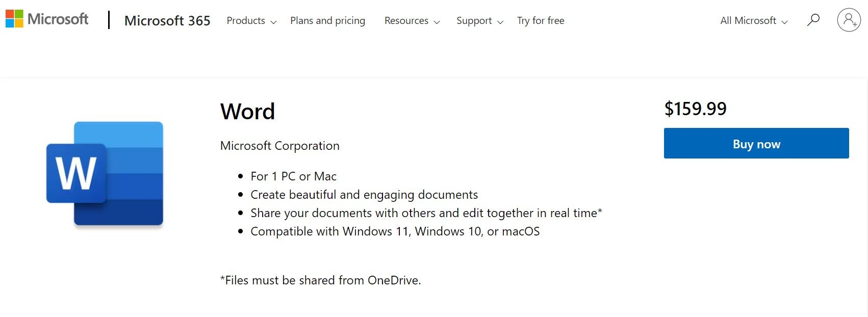Open the search magnifier icon
Viewport: 868px width, 317px height.
point(813,20)
